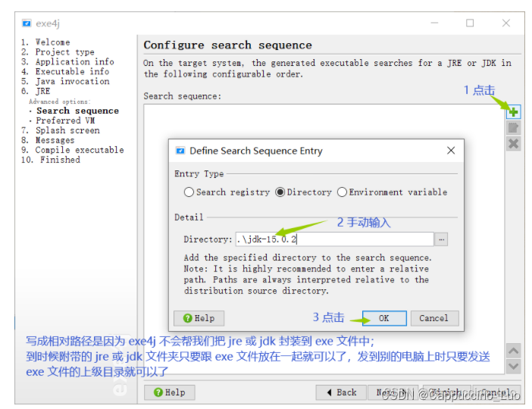Viewport: 532px width, 409px height.
Task: Minimize the exe4j window
Action: (x=435, y=23)
